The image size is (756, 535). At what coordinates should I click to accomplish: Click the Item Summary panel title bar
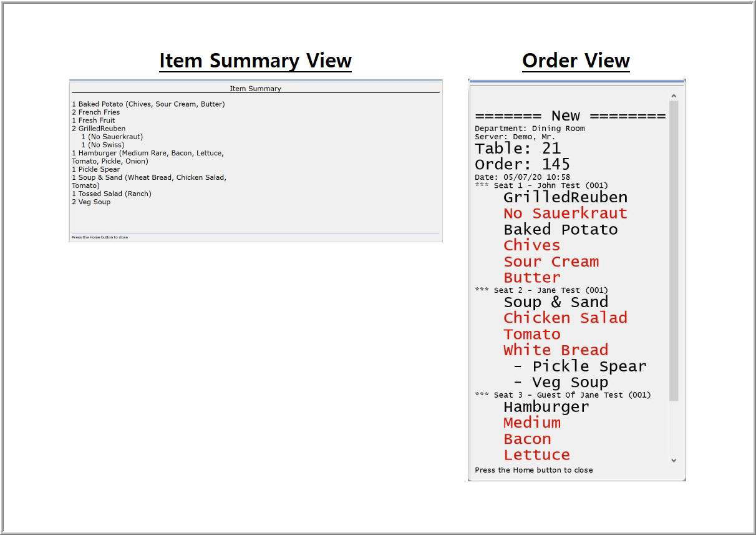255,89
